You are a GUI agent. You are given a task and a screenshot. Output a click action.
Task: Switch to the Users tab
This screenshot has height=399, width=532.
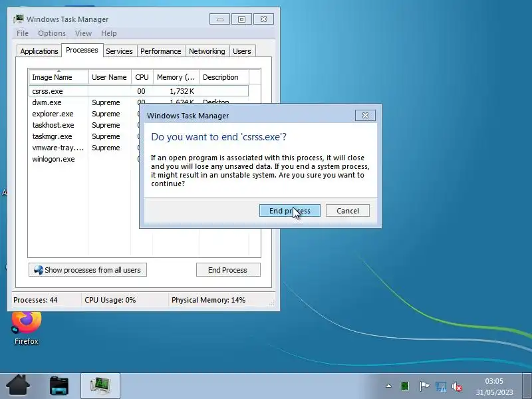coord(242,51)
